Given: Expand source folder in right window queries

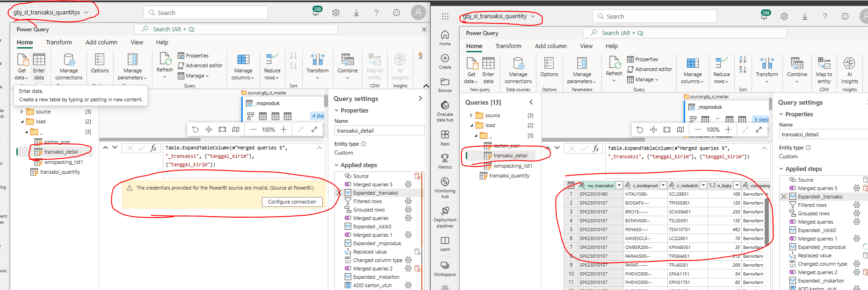Looking at the screenshot, I should point(471,115).
